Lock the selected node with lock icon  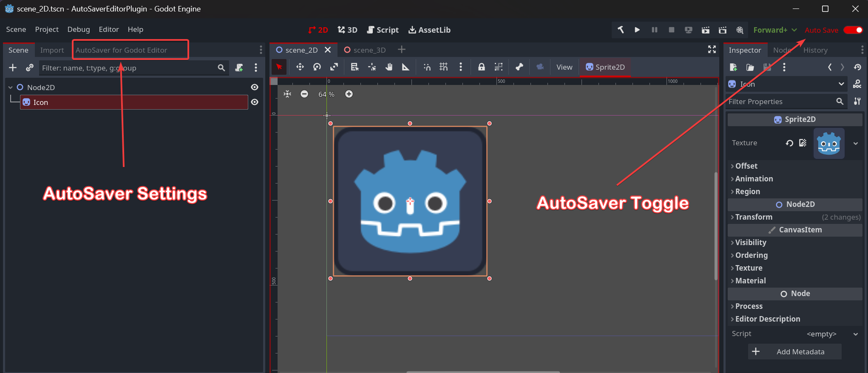coord(481,67)
